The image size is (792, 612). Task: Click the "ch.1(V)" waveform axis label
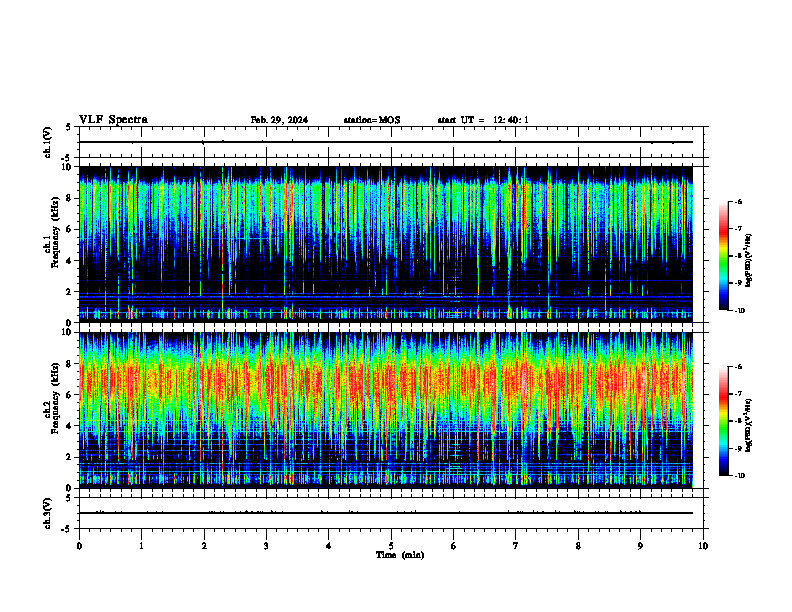tap(48, 142)
